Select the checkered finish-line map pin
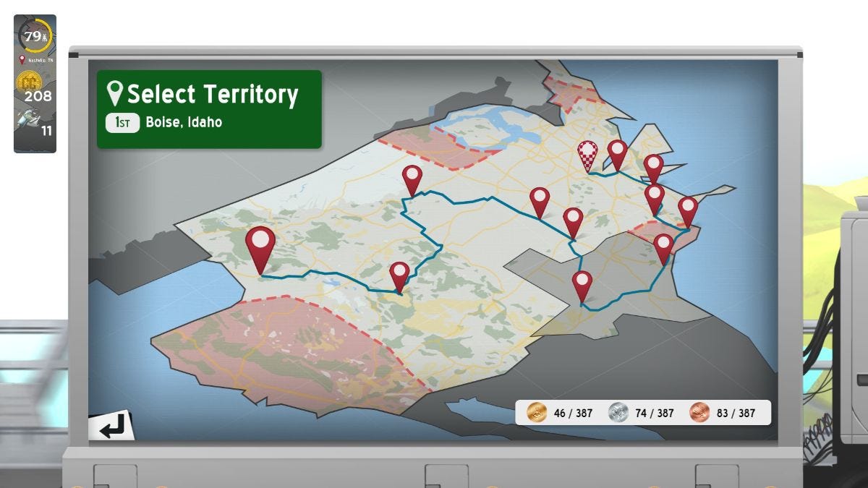Screen dimensions: 868x488 pos(588,157)
